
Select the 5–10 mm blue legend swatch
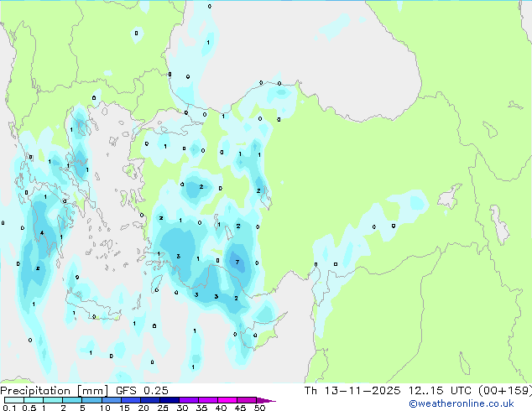91,400
